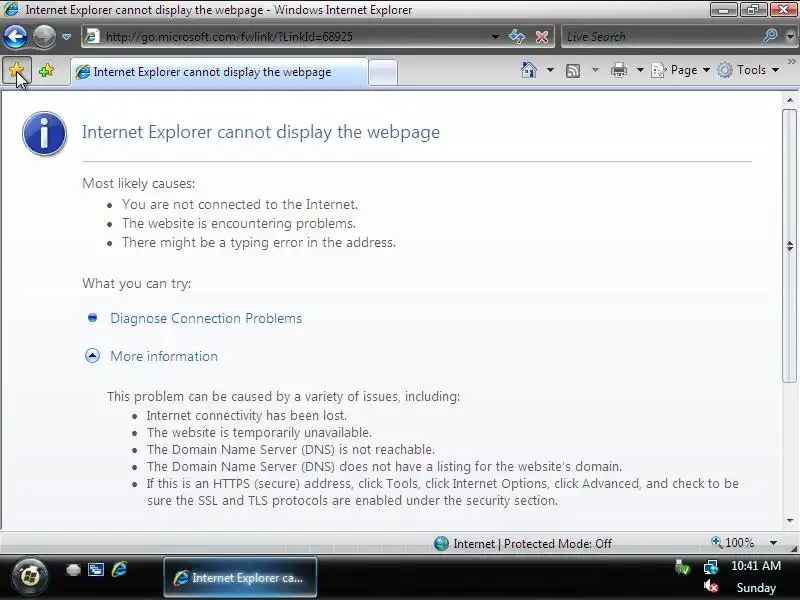Click the Live Search magnifier icon

(770, 36)
